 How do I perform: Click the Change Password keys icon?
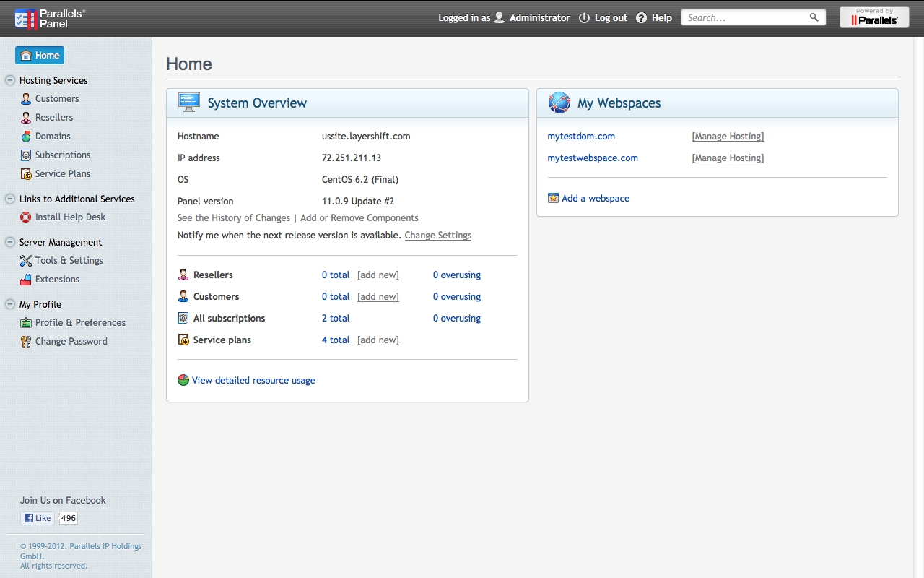pyautogui.click(x=26, y=342)
